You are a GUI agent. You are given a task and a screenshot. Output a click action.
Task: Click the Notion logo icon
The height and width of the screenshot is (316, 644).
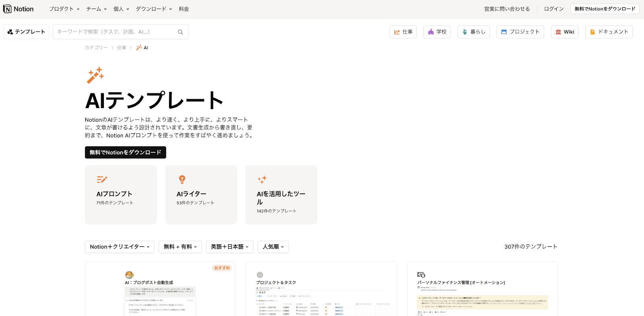point(7,9)
